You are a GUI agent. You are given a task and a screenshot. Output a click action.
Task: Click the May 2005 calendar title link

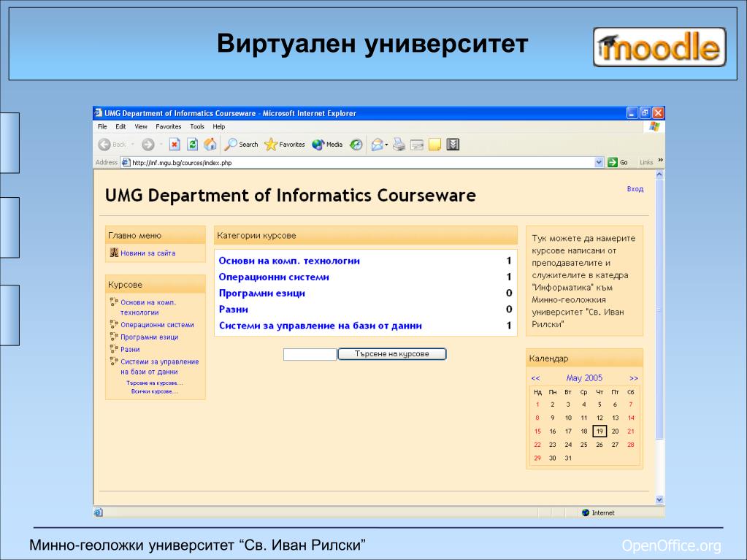(x=584, y=378)
